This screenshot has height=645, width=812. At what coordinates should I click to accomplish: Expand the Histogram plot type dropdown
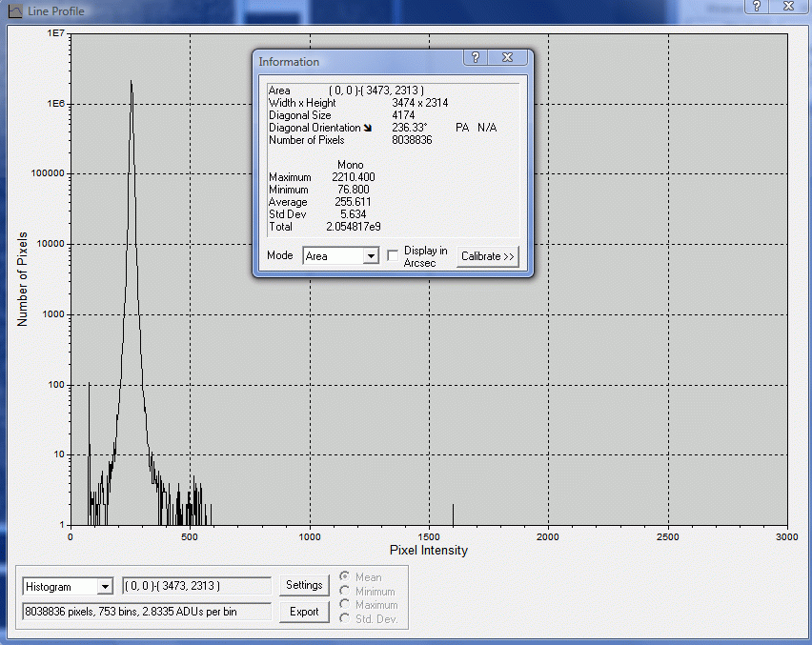pos(104,587)
